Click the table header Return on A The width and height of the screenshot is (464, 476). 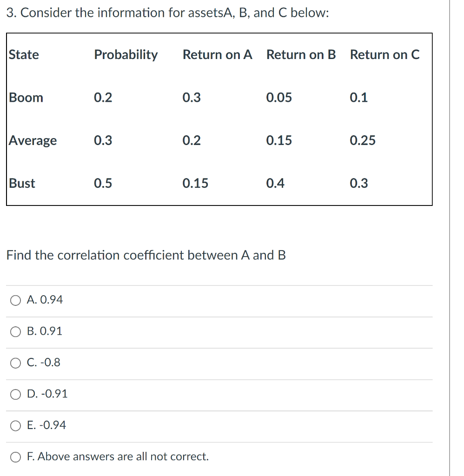pyautogui.click(x=217, y=54)
